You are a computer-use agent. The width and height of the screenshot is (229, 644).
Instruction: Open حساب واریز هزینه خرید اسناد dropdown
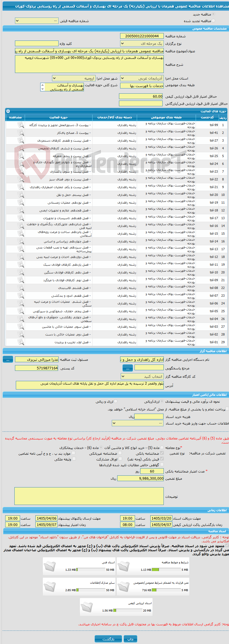(x=138, y=423)
